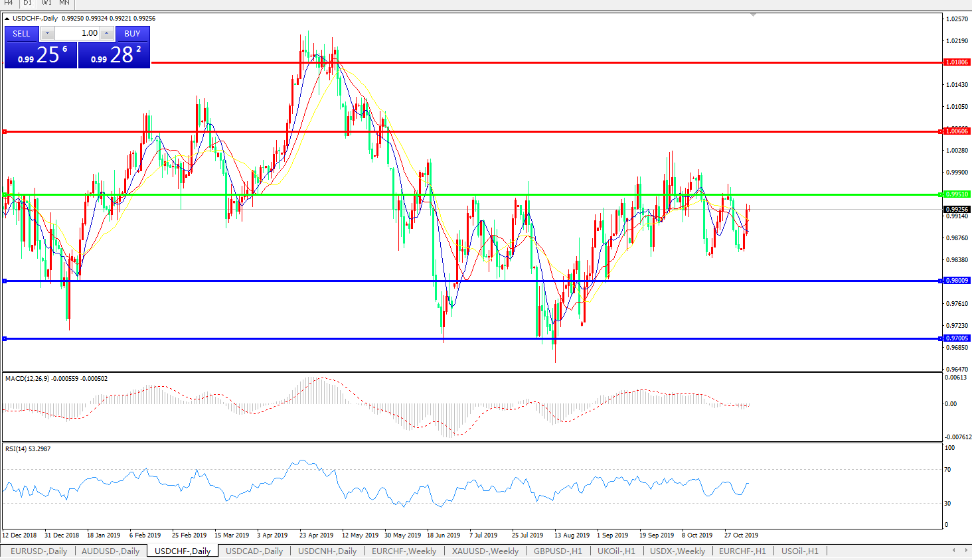Image resolution: width=972 pixels, height=560 pixels.
Task: Select the W1 weekly timeframe
Action: tap(46, 3)
